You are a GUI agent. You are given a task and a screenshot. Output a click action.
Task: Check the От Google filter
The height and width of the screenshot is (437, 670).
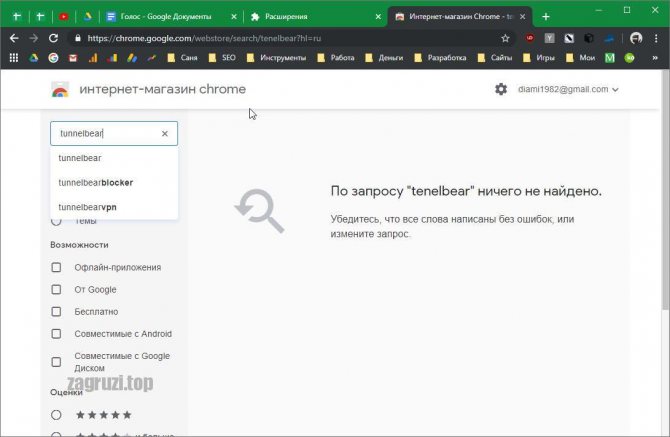click(x=56, y=290)
